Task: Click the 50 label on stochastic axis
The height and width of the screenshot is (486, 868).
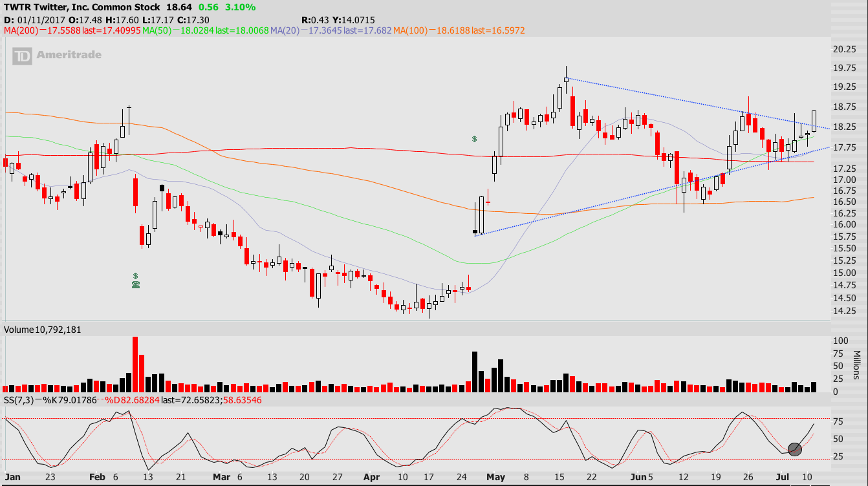Action: (838, 439)
